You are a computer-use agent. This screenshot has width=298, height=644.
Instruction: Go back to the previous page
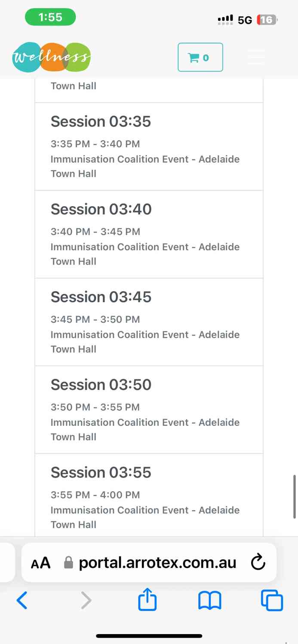click(x=22, y=600)
